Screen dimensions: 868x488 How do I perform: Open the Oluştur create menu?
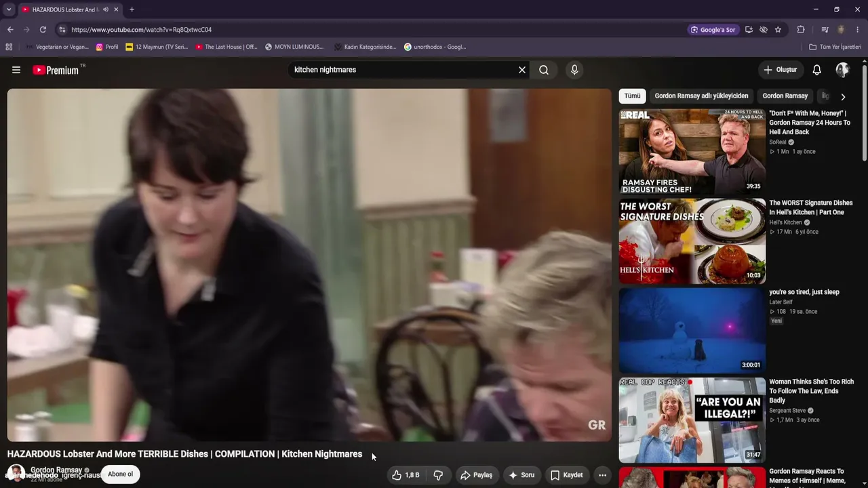pyautogui.click(x=781, y=70)
